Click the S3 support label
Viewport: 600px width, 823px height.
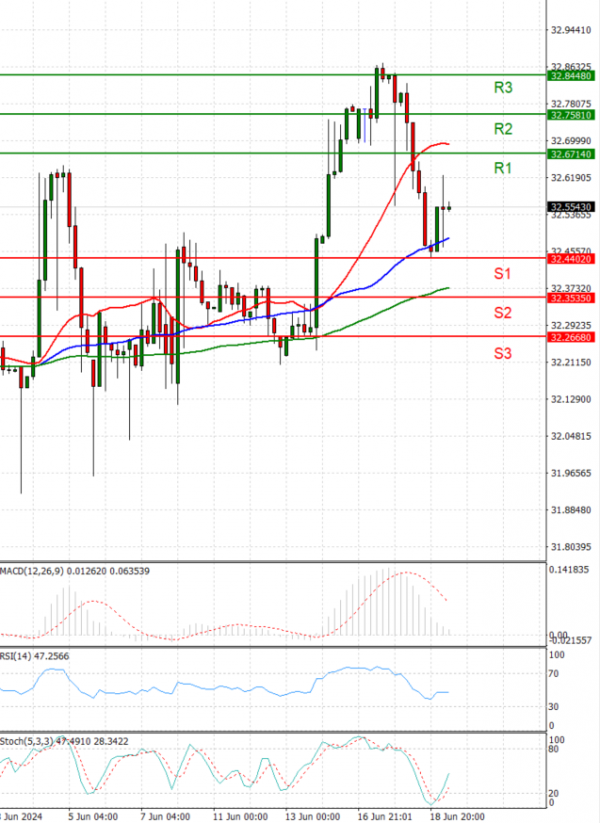502,354
